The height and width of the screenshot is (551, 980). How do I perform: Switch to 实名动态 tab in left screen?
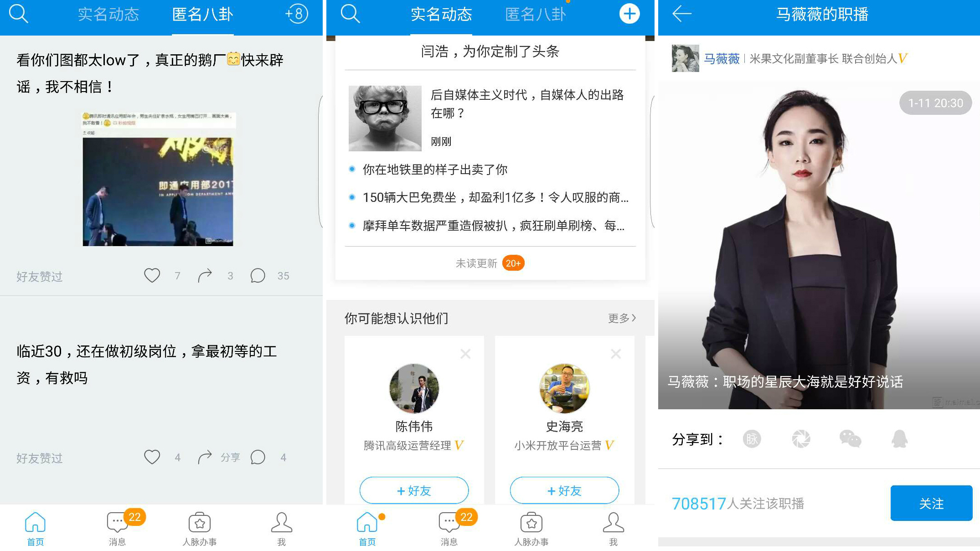coord(108,15)
